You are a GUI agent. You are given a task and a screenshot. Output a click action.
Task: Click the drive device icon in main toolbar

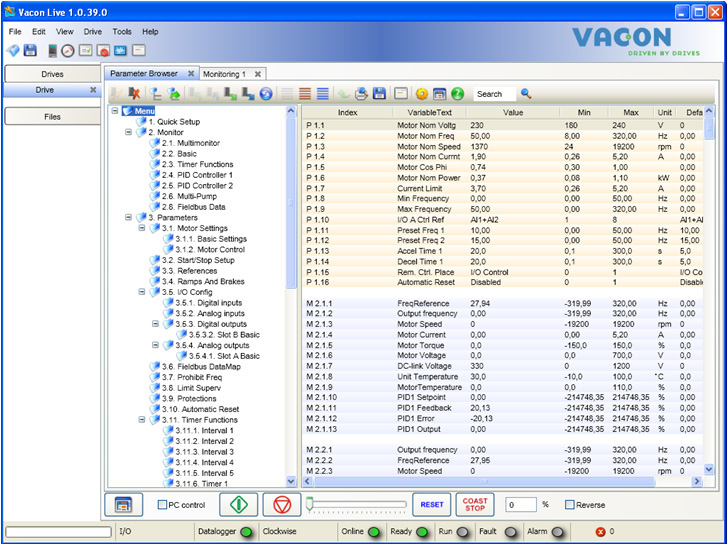52,51
